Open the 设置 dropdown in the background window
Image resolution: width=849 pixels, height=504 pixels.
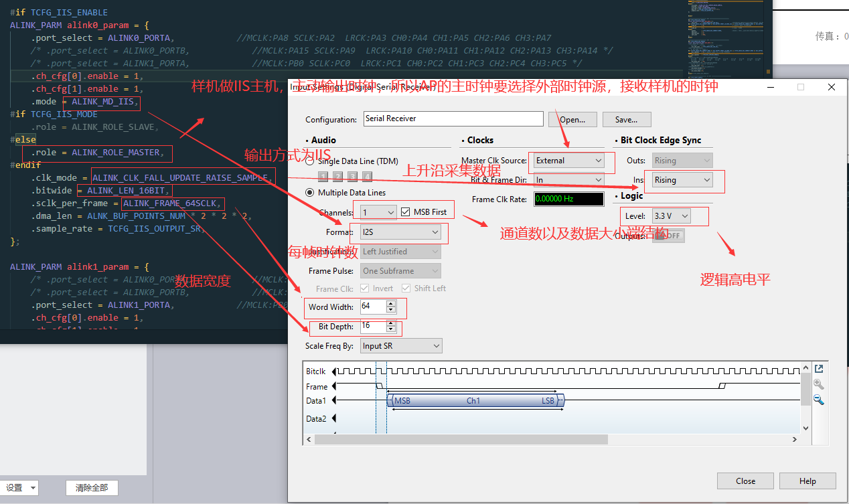click(x=19, y=488)
